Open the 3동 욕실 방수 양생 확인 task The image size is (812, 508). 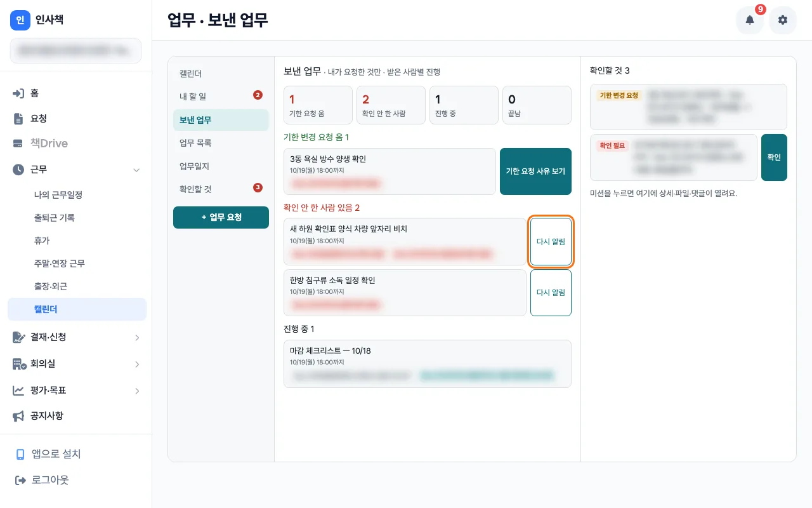pos(390,171)
